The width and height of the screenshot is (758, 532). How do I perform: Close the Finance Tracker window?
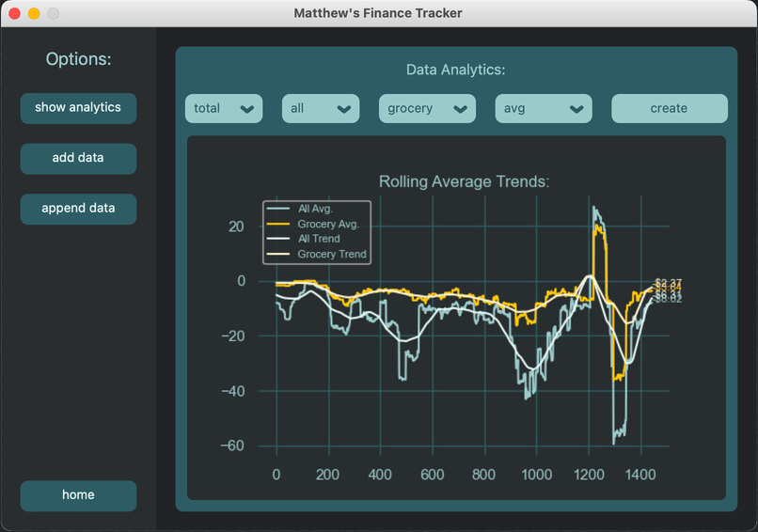[14, 13]
